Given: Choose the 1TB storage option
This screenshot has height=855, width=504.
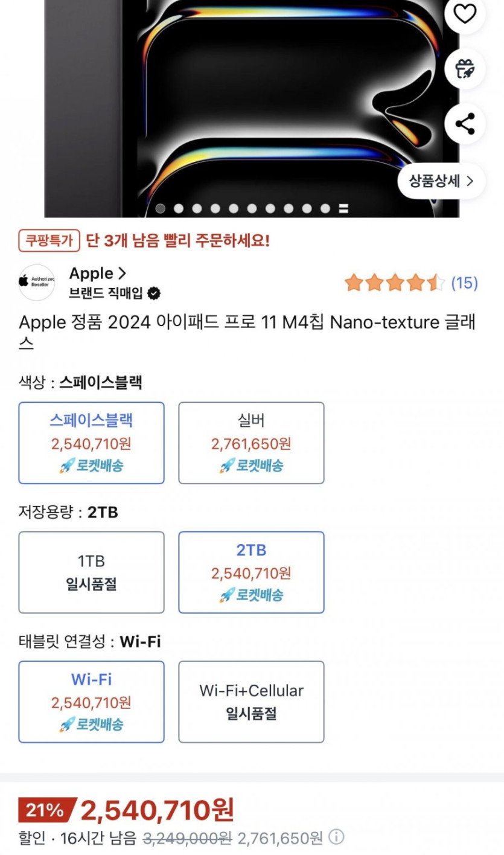Looking at the screenshot, I should [x=91, y=572].
